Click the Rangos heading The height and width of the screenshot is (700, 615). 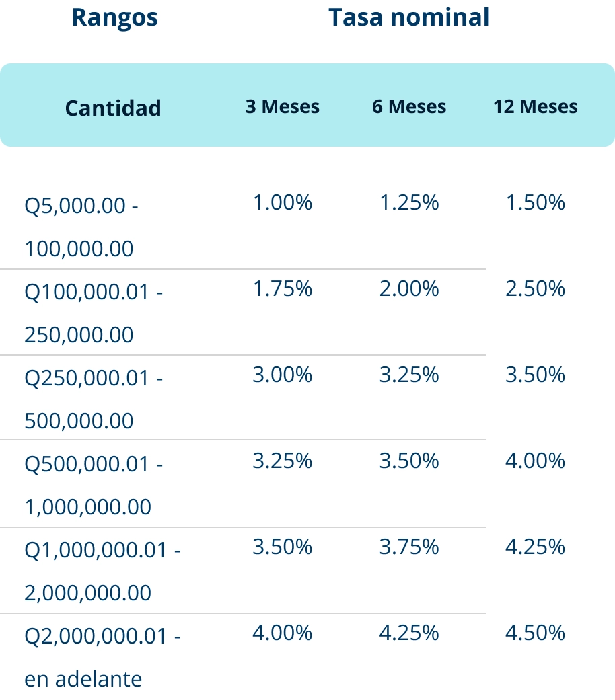(115, 19)
